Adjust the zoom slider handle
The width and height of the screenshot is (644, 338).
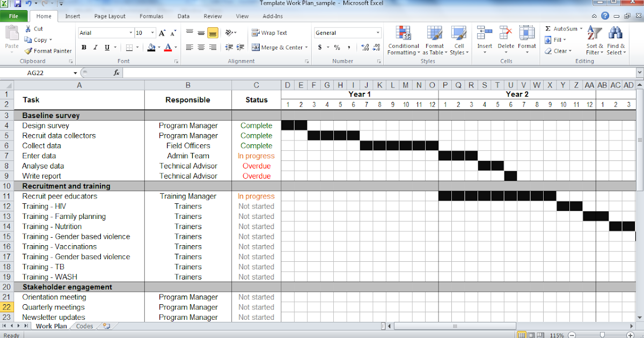(602, 335)
